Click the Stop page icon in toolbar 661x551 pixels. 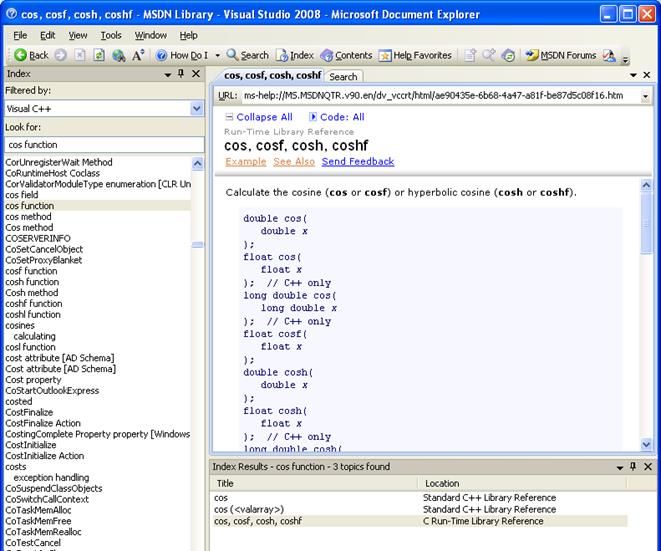point(80,55)
